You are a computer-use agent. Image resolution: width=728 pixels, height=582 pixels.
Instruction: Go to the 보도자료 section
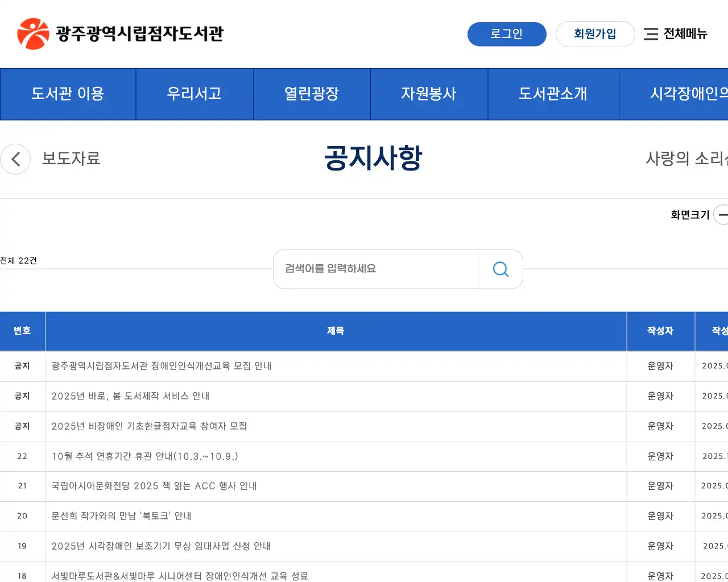[x=72, y=159]
